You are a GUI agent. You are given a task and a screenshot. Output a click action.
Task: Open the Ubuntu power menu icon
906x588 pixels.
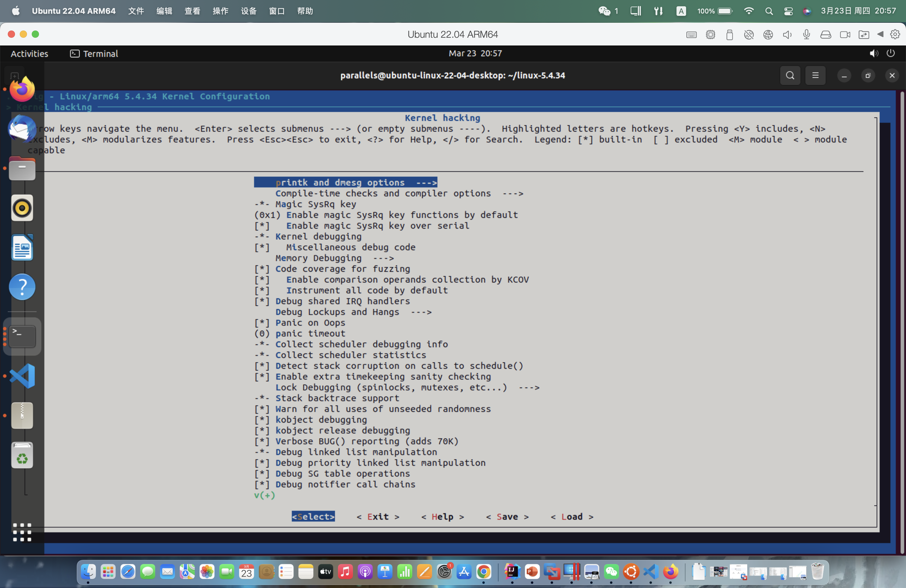coord(891,54)
